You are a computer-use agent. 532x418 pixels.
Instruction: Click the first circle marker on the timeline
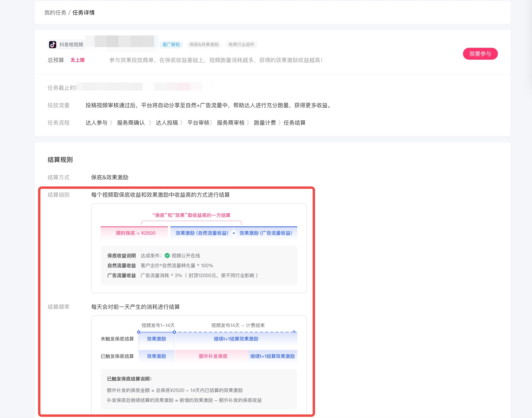pyautogui.click(x=139, y=332)
